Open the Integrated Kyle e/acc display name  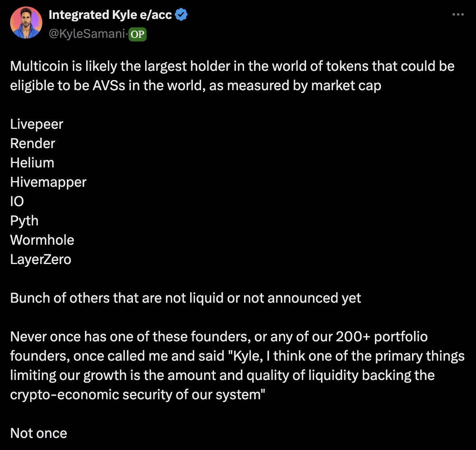pos(110,15)
